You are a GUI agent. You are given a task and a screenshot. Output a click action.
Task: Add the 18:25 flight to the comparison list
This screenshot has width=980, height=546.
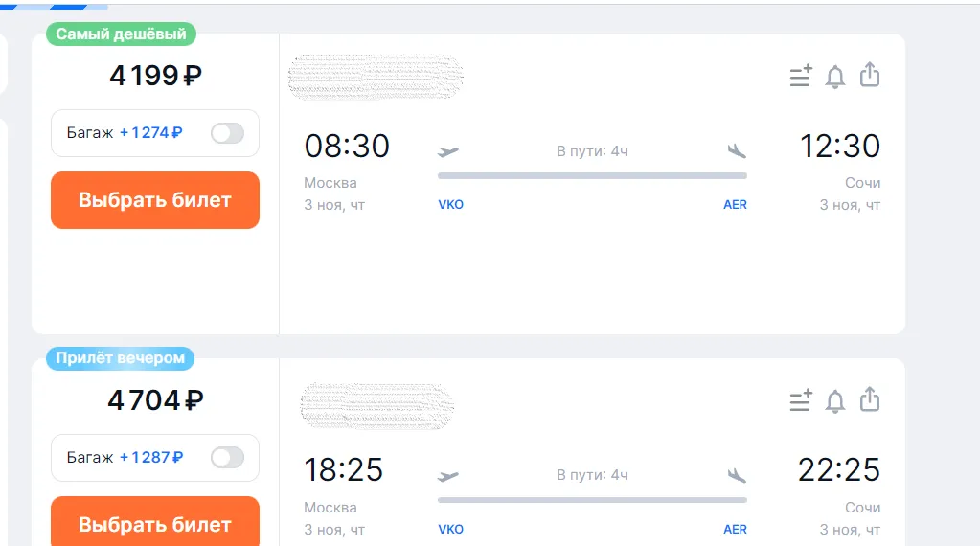pyautogui.click(x=800, y=401)
